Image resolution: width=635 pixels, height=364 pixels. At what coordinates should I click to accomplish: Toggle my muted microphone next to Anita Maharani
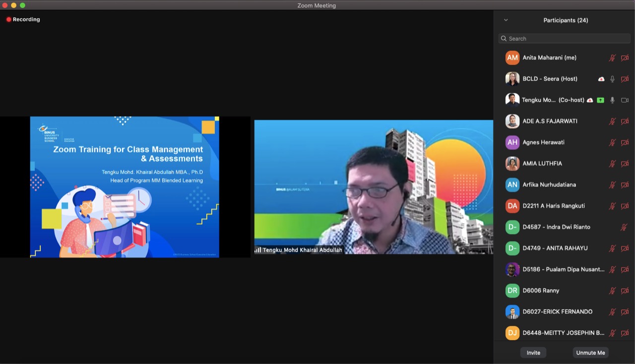tap(613, 58)
